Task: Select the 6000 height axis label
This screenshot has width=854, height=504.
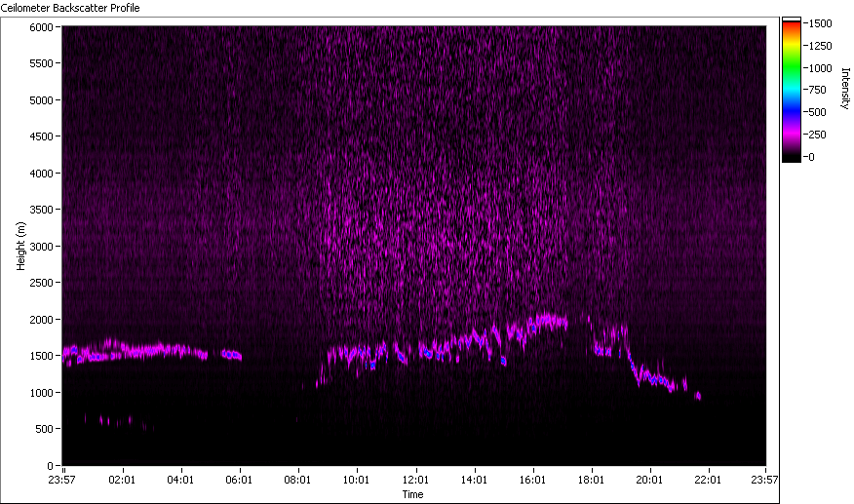Action: pos(41,27)
